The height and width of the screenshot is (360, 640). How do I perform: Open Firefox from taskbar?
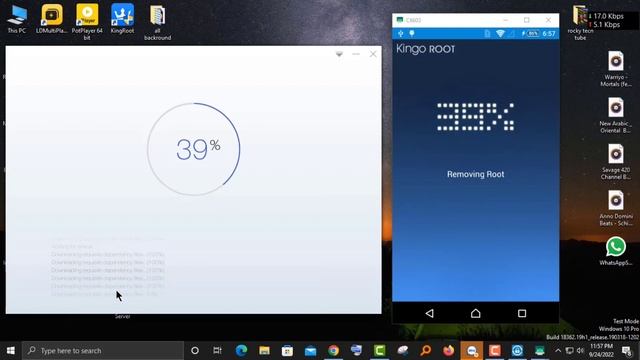coord(449,351)
